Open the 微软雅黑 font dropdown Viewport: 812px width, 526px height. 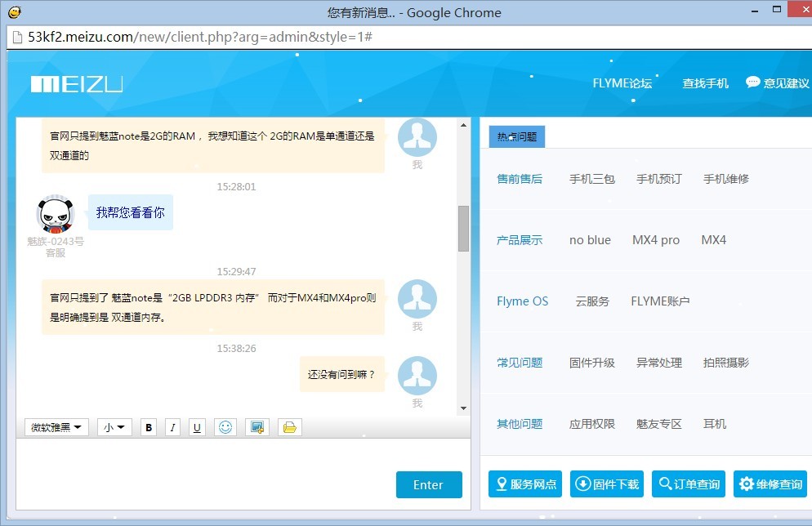[x=56, y=428]
